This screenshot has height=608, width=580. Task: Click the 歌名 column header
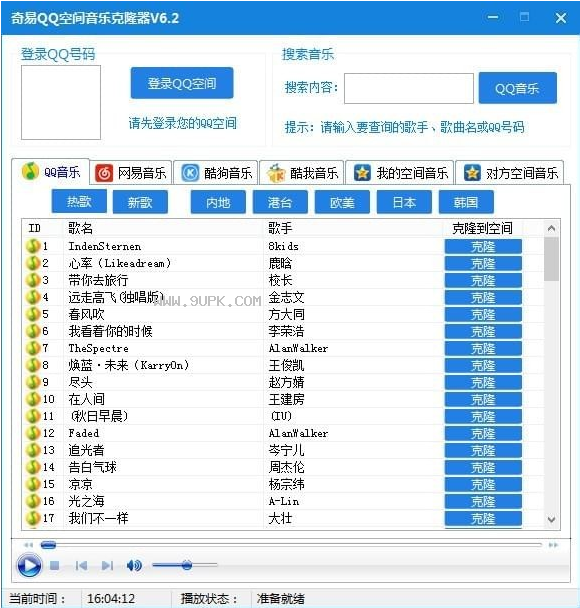click(163, 228)
